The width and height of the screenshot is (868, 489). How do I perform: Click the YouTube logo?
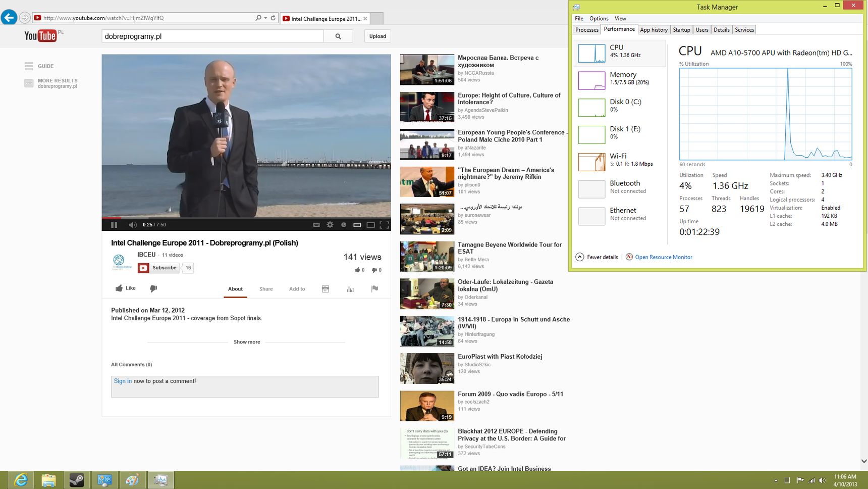point(40,35)
